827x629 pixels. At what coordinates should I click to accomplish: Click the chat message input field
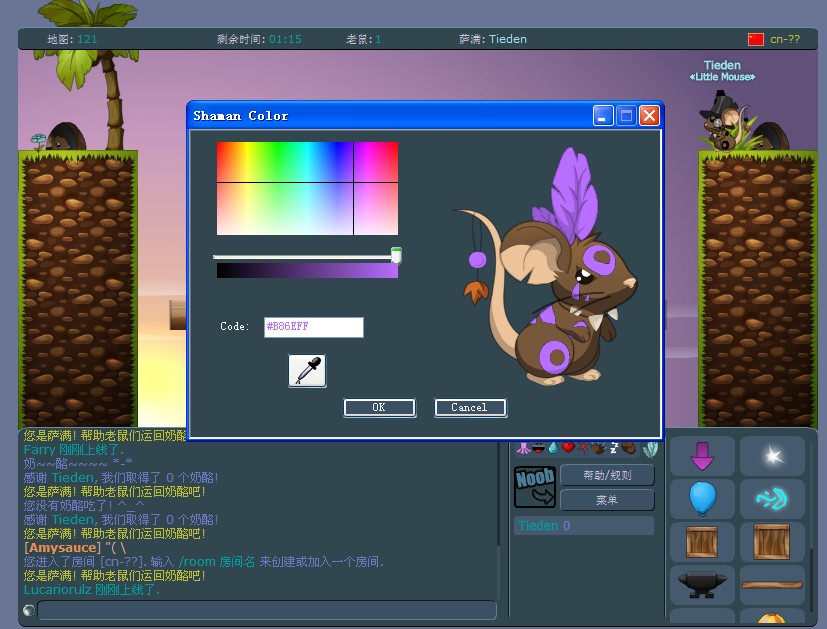click(267, 611)
